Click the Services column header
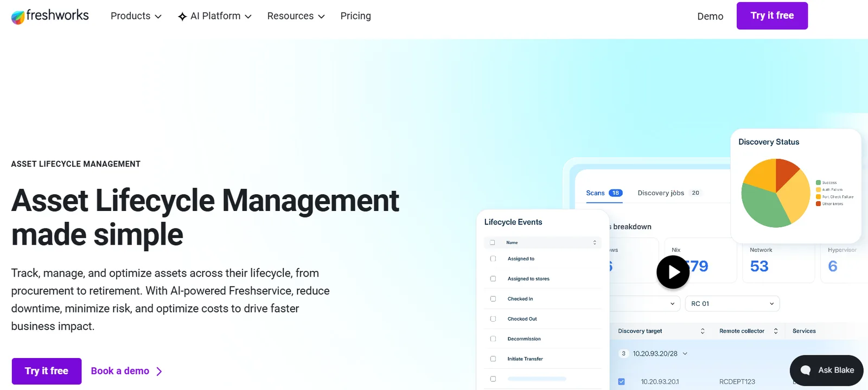 (804, 331)
